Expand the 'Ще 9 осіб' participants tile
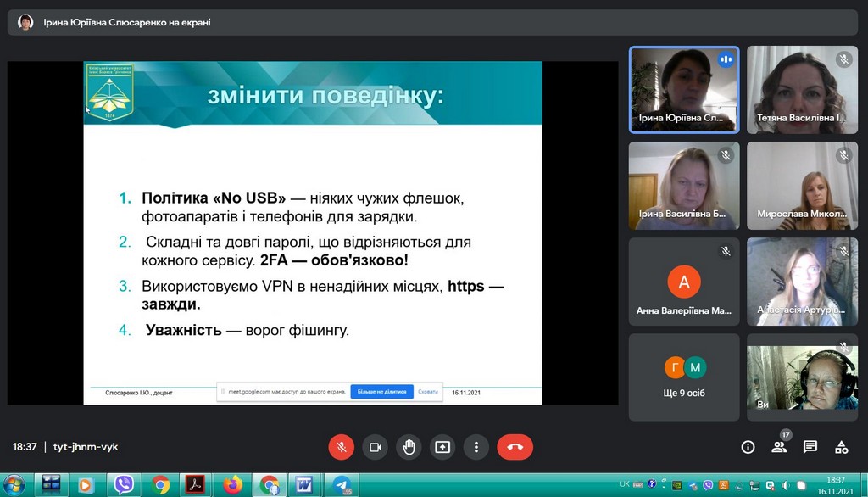The height and width of the screenshot is (497, 868). [x=684, y=377]
